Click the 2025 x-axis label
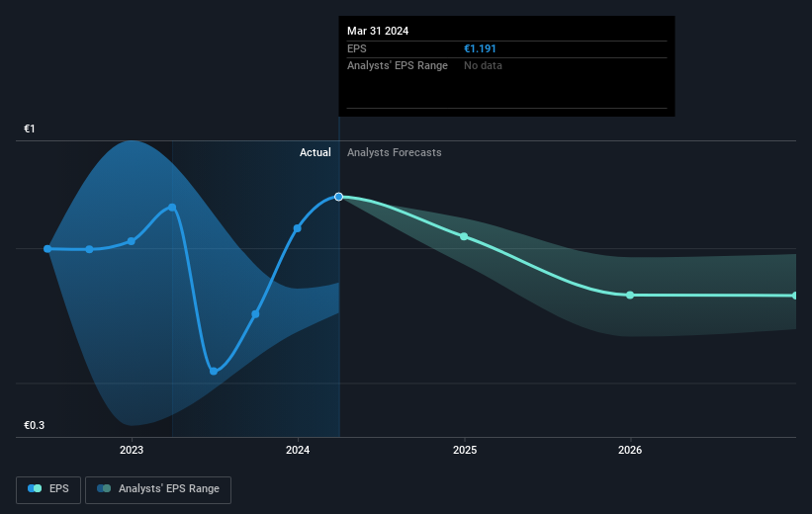The height and width of the screenshot is (514, 812). coord(465,450)
